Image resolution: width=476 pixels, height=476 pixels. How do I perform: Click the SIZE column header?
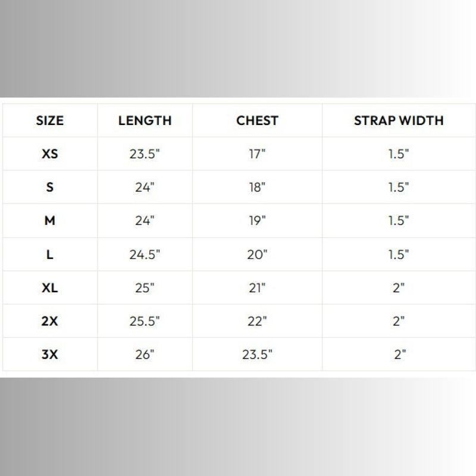coord(50,121)
